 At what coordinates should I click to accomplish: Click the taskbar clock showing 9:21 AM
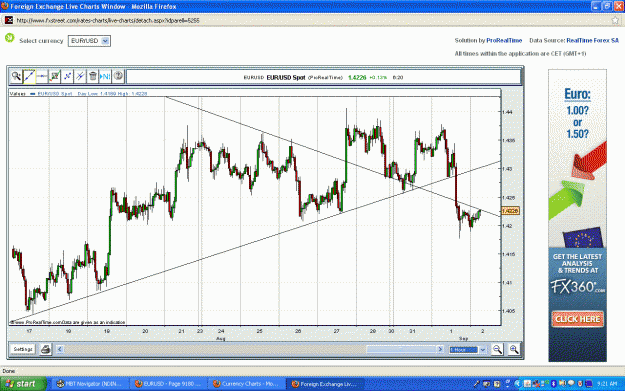[x=607, y=384]
